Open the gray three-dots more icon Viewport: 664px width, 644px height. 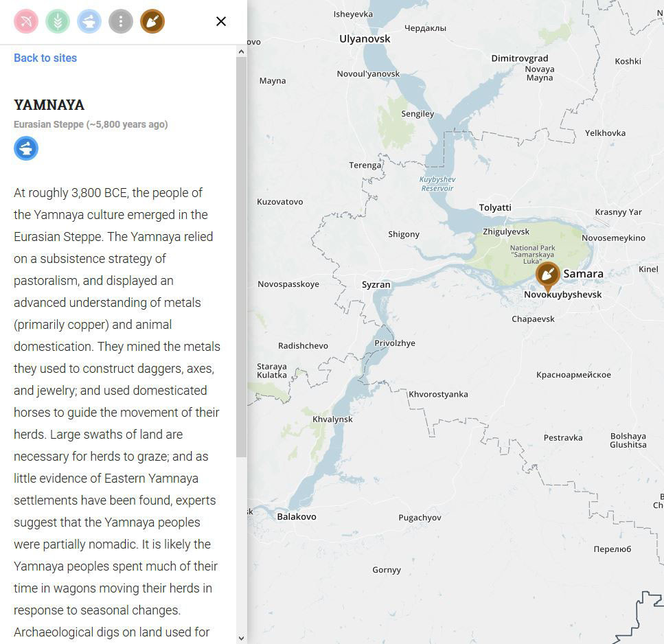click(121, 21)
